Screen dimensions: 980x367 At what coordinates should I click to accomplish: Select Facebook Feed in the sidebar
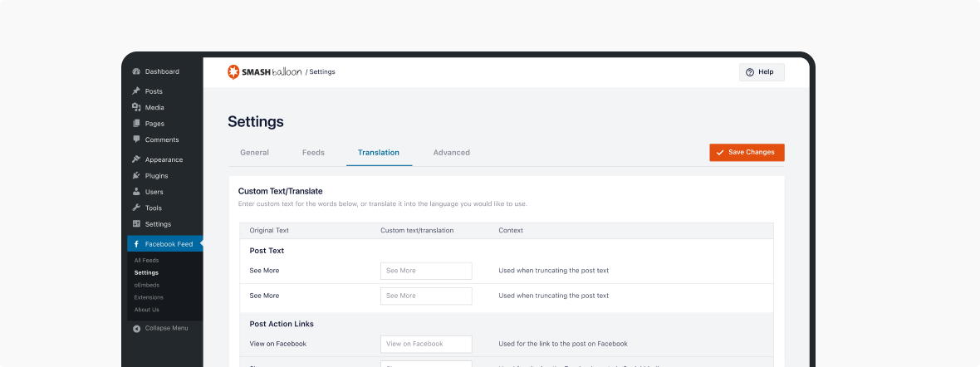point(165,244)
